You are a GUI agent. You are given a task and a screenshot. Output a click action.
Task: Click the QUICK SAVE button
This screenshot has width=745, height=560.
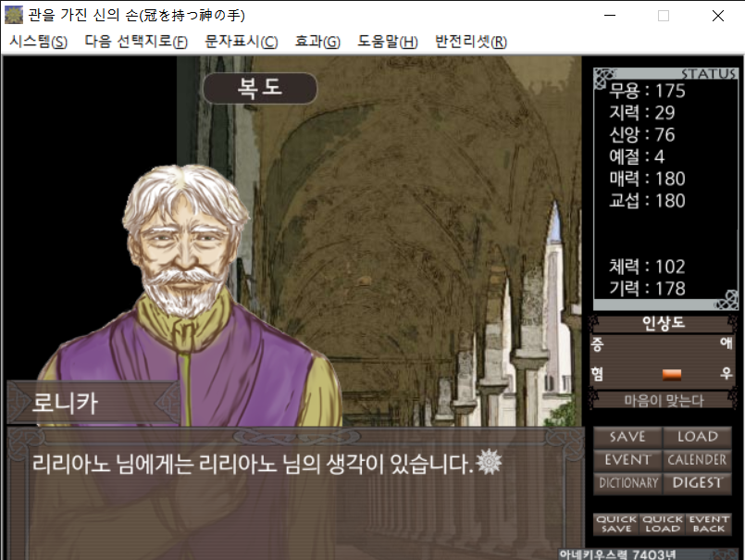(616, 524)
